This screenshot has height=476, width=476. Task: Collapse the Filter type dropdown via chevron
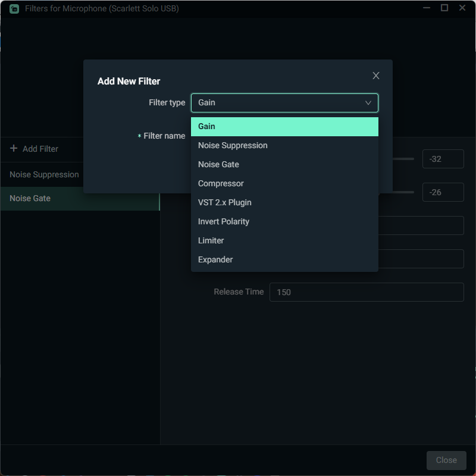coord(368,103)
